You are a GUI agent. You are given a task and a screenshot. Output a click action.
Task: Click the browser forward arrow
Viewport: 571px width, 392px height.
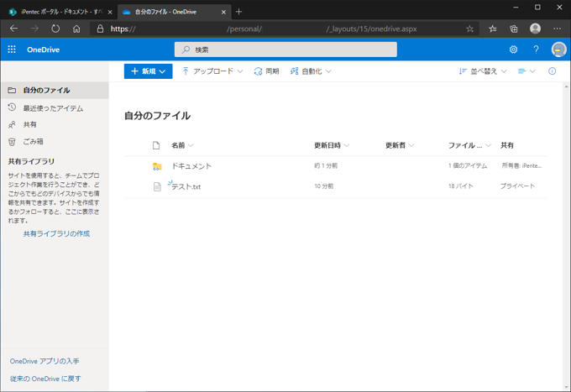(34, 29)
